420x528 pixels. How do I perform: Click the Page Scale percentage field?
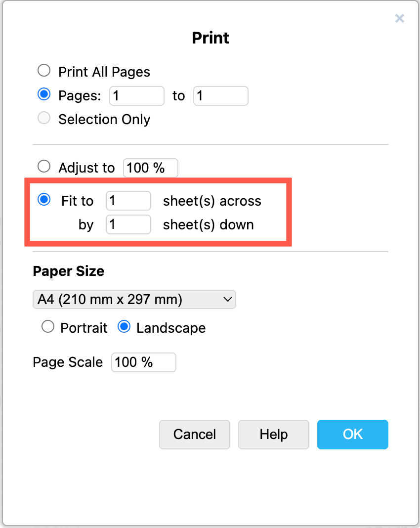coord(143,362)
